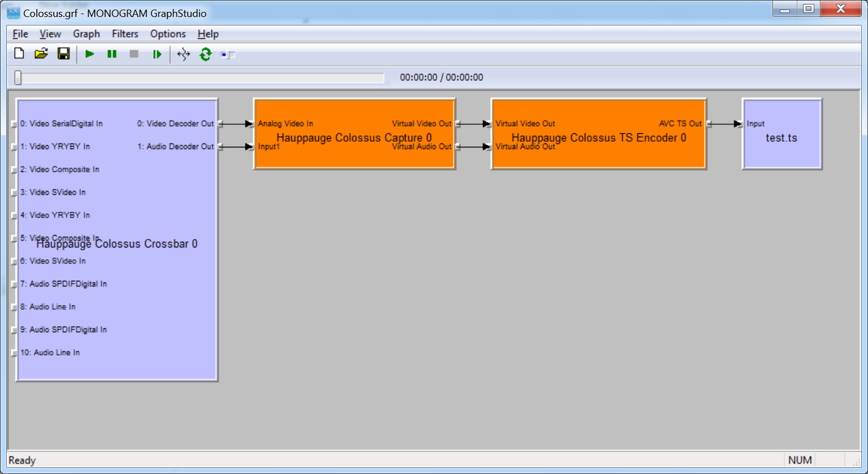
Task: Toggle direct connect arrows toolbar icon
Action: tap(184, 54)
